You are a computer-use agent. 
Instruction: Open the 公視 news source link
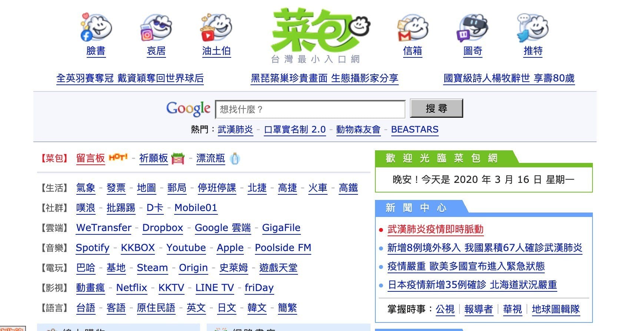(445, 309)
